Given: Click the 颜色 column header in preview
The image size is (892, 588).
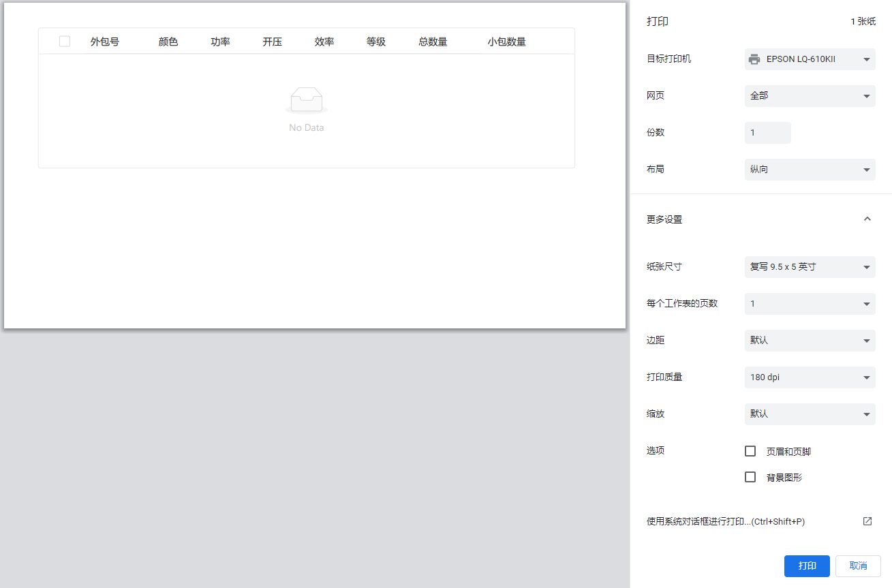Looking at the screenshot, I should 168,41.
